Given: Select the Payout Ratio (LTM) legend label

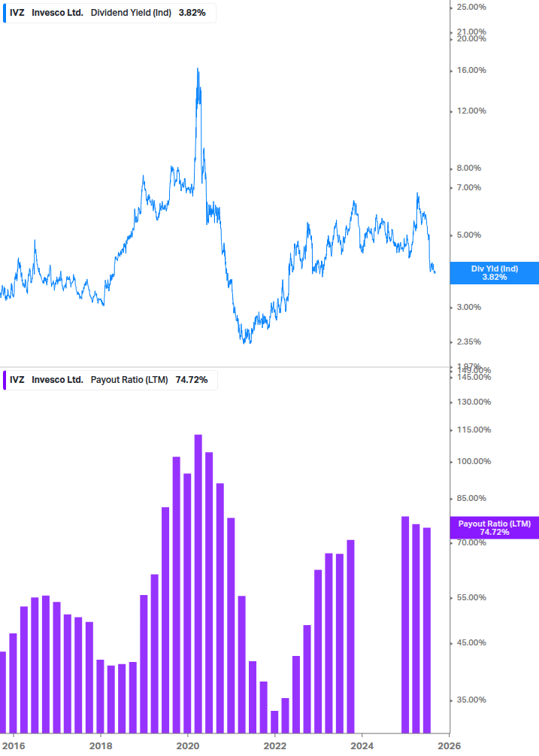Looking at the screenshot, I should [129, 380].
